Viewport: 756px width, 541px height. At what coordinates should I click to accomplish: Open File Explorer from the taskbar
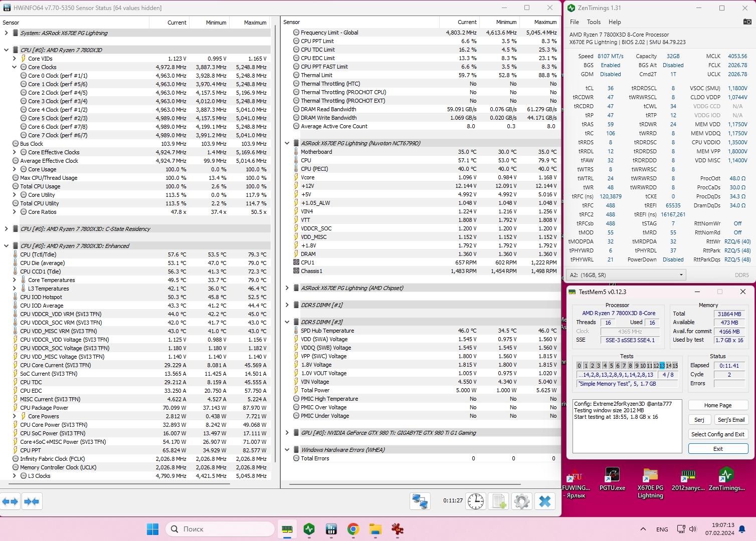pos(375,529)
